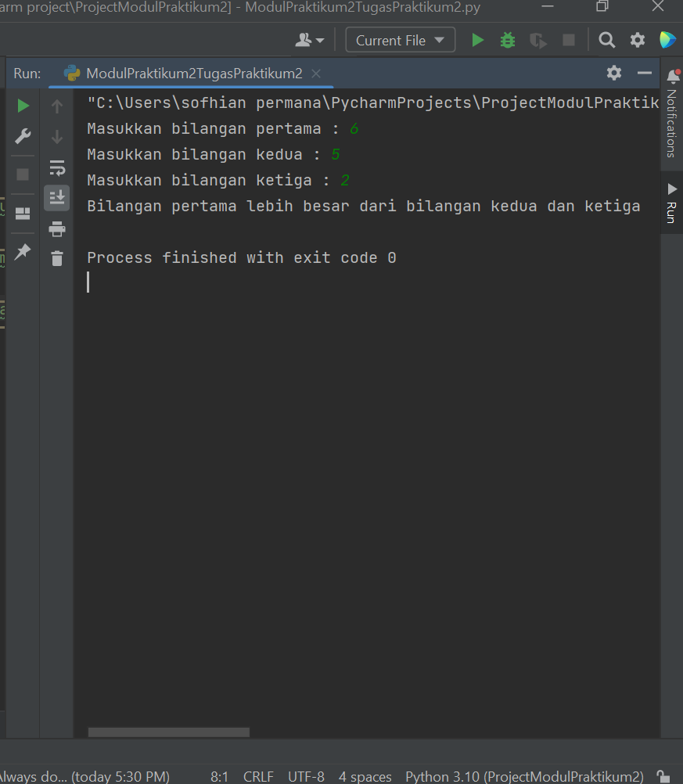The width and height of the screenshot is (683, 784).
Task: Toggle soft-wrap for console output
Action: [x=56, y=167]
